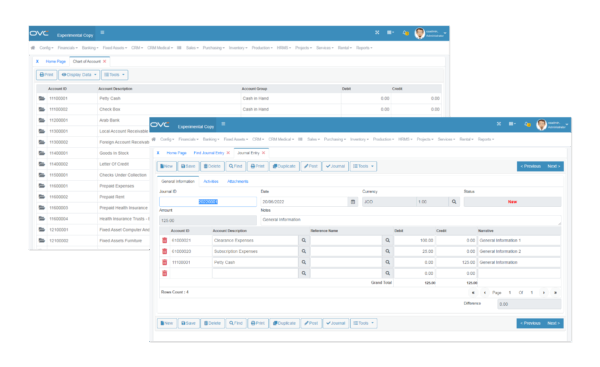Search accounts beside Subscription Expenses description

(304, 251)
